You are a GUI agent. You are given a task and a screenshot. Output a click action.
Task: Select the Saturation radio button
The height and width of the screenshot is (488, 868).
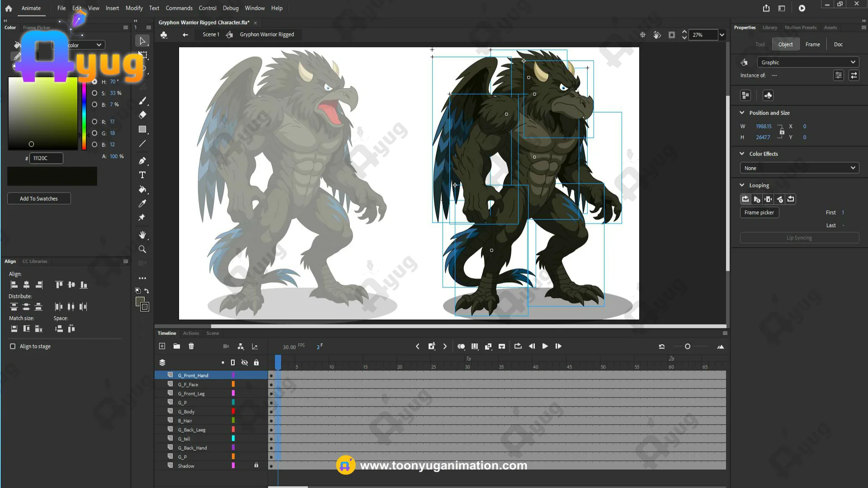tap(94, 93)
